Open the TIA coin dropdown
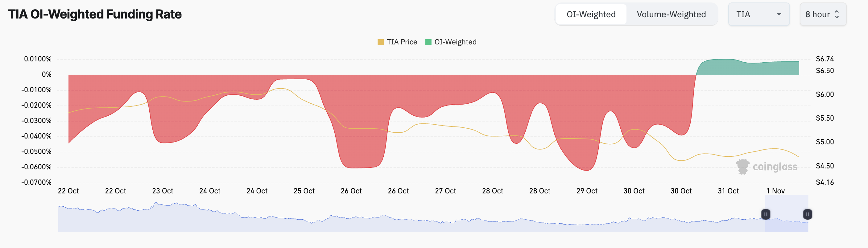 [x=758, y=14]
